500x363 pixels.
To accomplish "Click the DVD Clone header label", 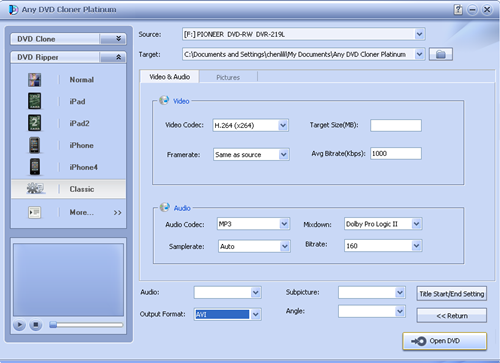I will point(36,39).
